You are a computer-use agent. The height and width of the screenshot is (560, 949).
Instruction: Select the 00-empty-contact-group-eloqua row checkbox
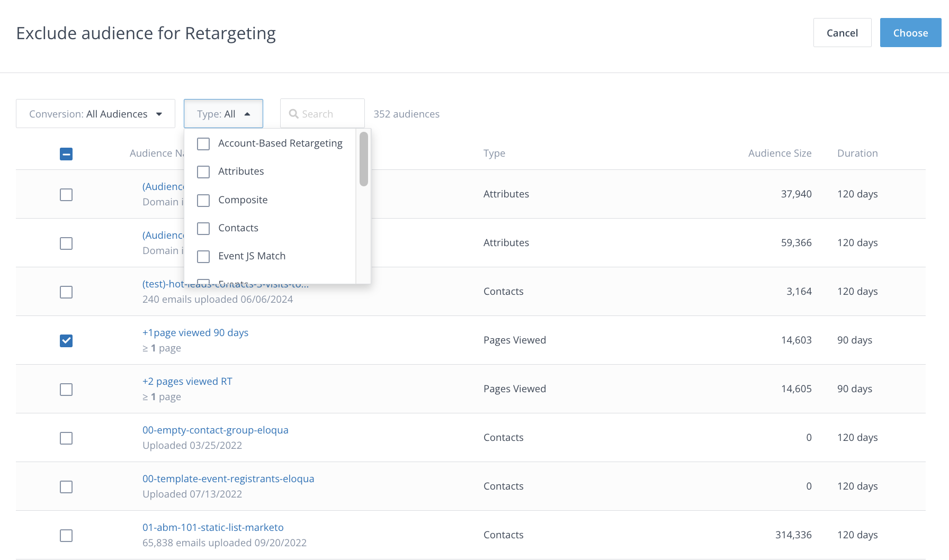(x=66, y=438)
